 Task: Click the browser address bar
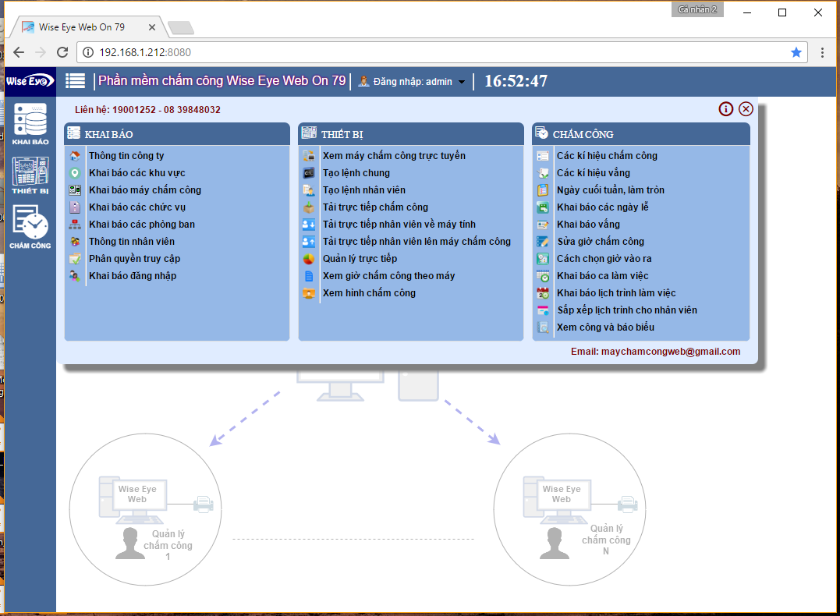click(x=437, y=52)
